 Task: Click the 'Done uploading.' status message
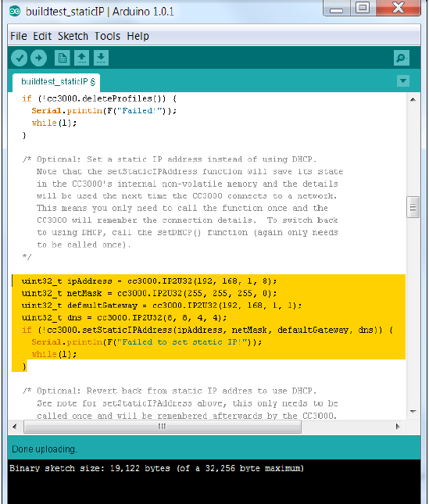tap(45, 449)
